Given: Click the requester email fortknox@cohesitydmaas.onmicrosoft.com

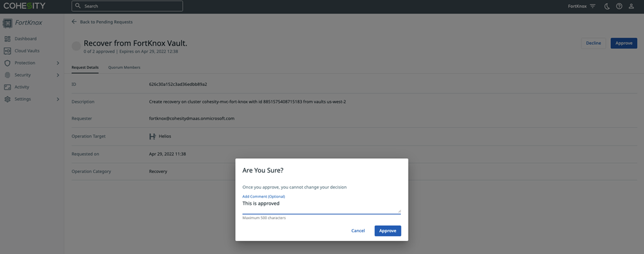Looking at the screenshot, I should click(x=192, y=118).
